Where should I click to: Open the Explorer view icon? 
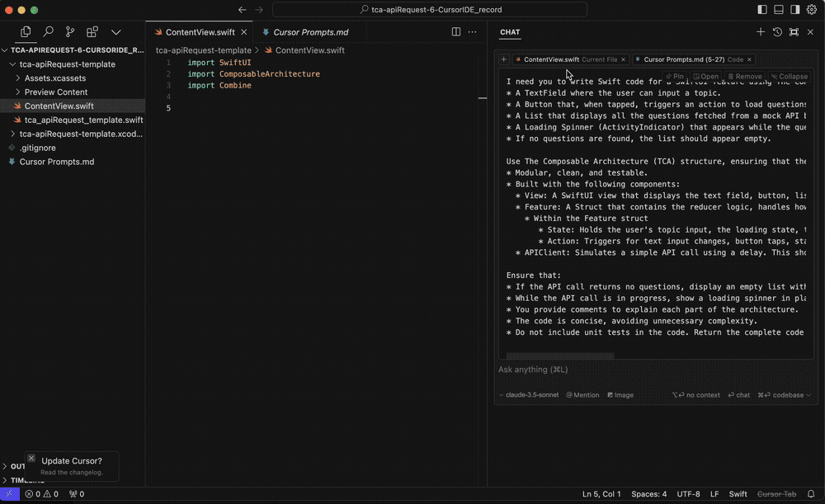26,32
